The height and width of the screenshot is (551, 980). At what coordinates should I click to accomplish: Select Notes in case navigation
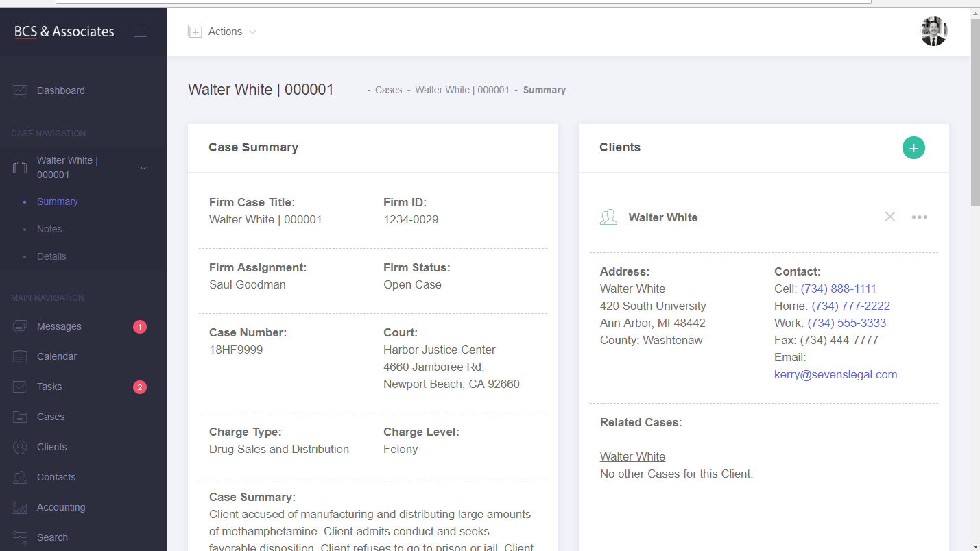[49, 229]
